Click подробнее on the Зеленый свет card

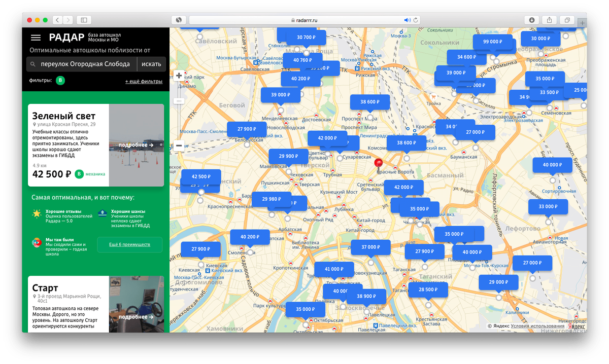(136, 145)
